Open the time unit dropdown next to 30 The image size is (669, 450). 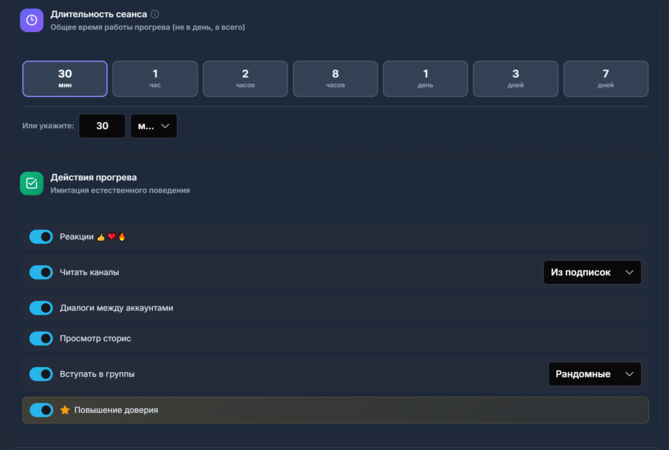[x=154, y=126]
